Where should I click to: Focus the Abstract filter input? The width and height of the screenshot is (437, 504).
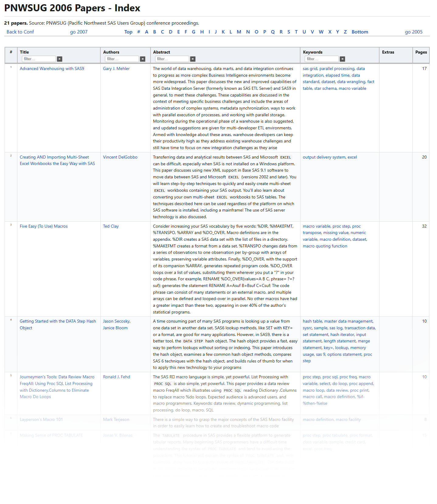pyautogui.click(x=172, y=59)
